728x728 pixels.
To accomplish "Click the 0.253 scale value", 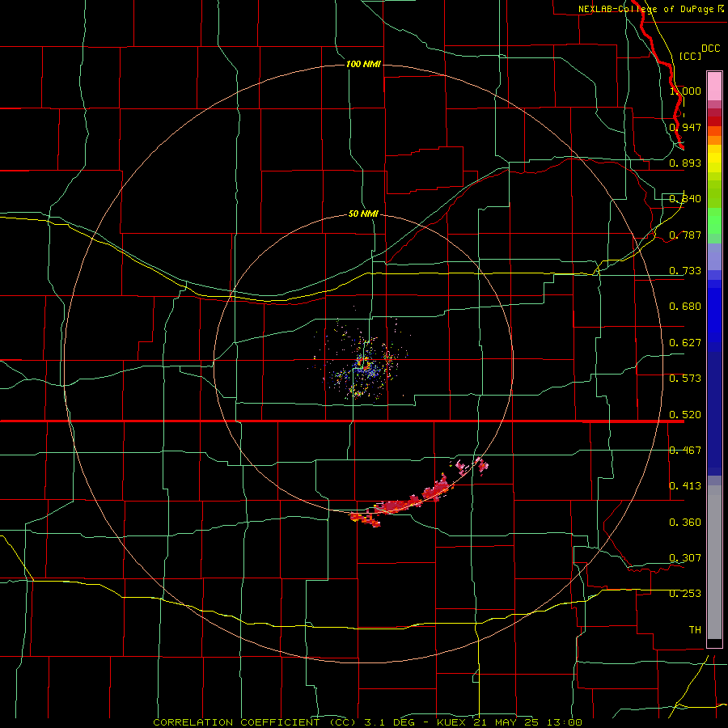I will pyautogui.click(x=685, y=594).
